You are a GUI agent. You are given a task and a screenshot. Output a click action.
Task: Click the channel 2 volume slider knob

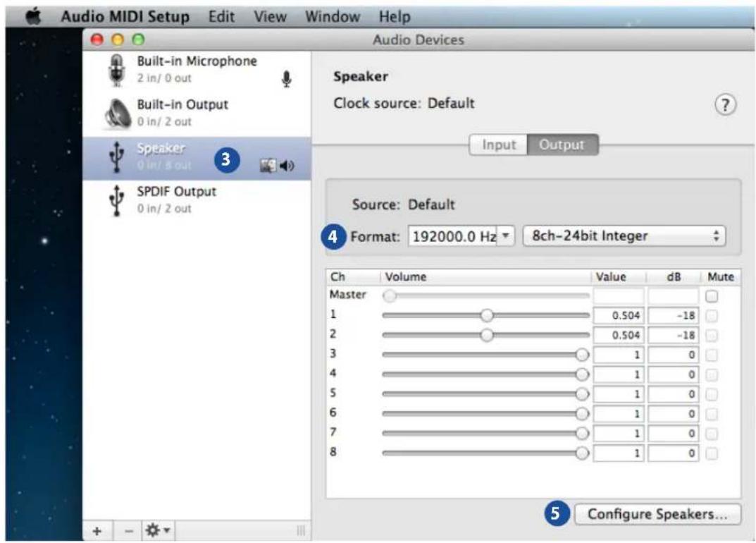(x=487, y=335)
